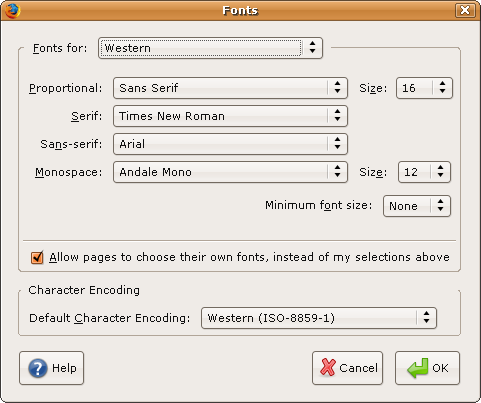The height and width of the screenshot is (403, 481).
Task: Open the Fonts for Western dropdown
Action: 210,48
